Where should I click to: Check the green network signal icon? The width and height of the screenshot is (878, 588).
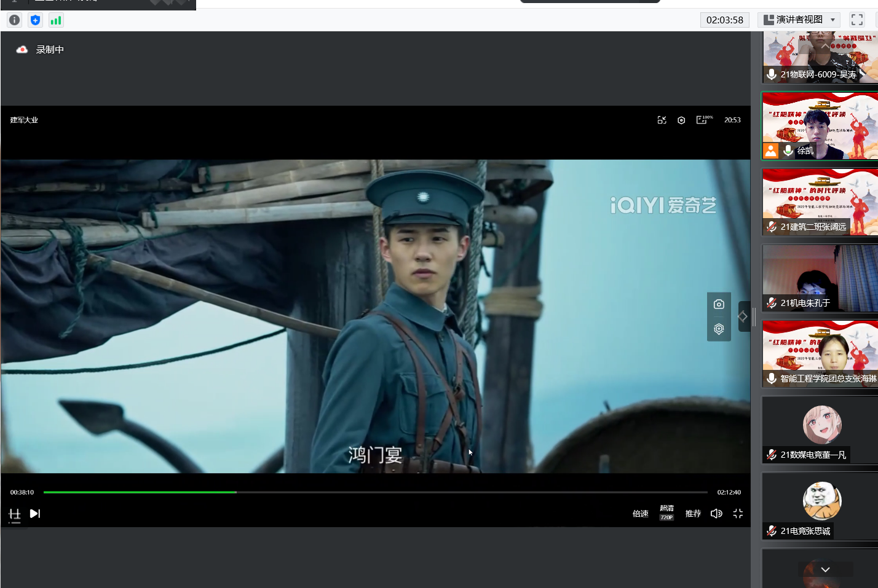(x=56, y=20)
